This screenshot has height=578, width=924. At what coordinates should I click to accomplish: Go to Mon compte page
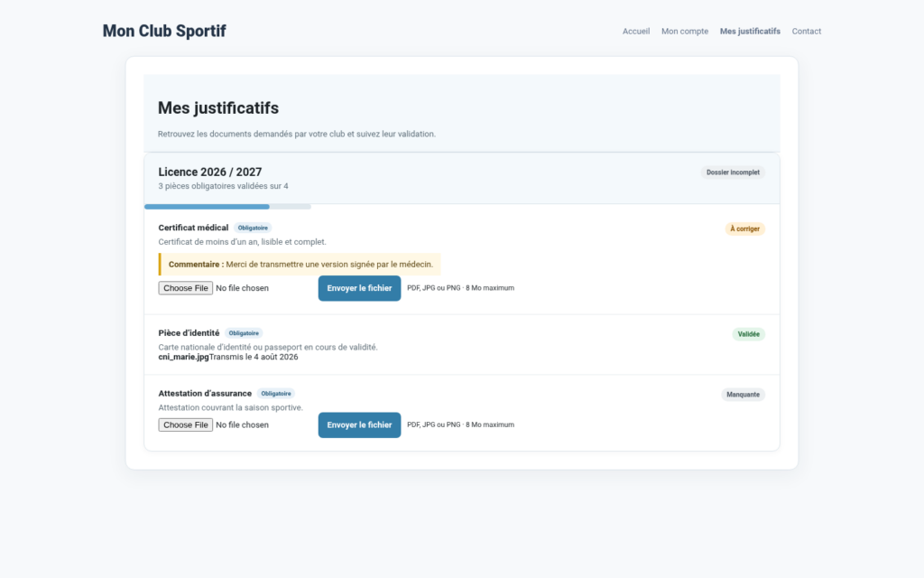click(685, 32)
